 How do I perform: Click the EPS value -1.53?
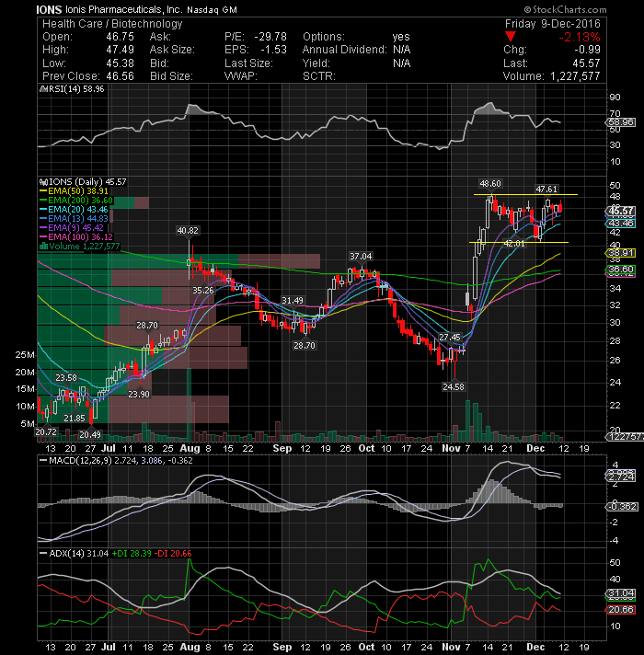pyautogui.click(x=274, y=50)
